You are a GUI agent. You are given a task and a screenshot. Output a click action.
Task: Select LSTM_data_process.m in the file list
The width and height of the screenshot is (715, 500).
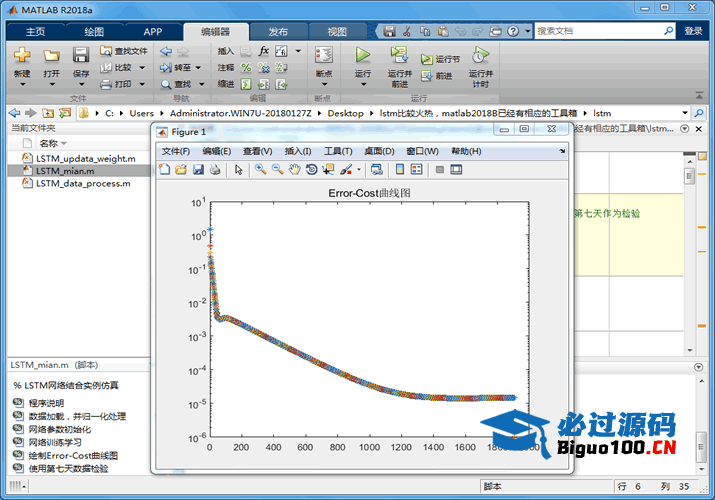pyautogui.click(x=83, y=183)
